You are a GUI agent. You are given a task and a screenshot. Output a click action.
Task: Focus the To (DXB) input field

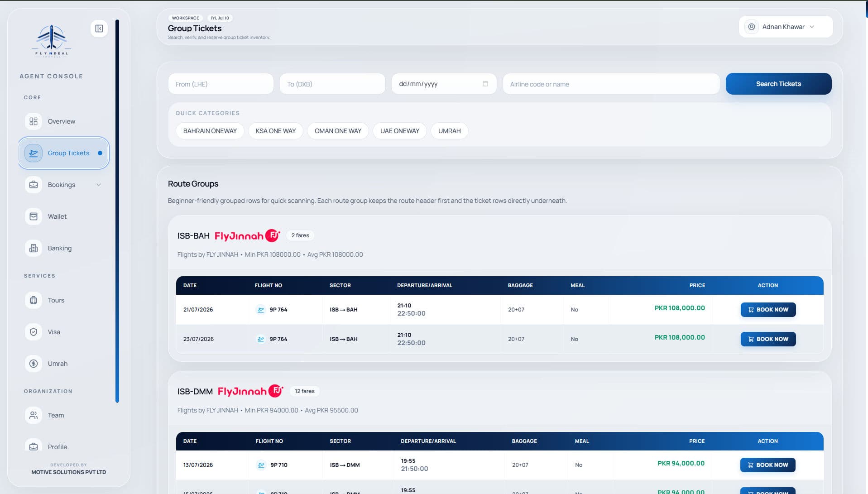(332, 84)
